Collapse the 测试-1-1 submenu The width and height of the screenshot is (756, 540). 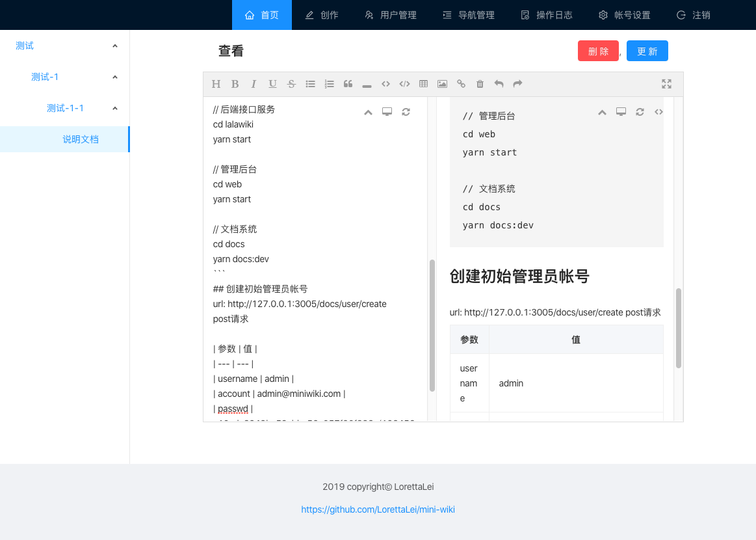(x=64, y=108)
